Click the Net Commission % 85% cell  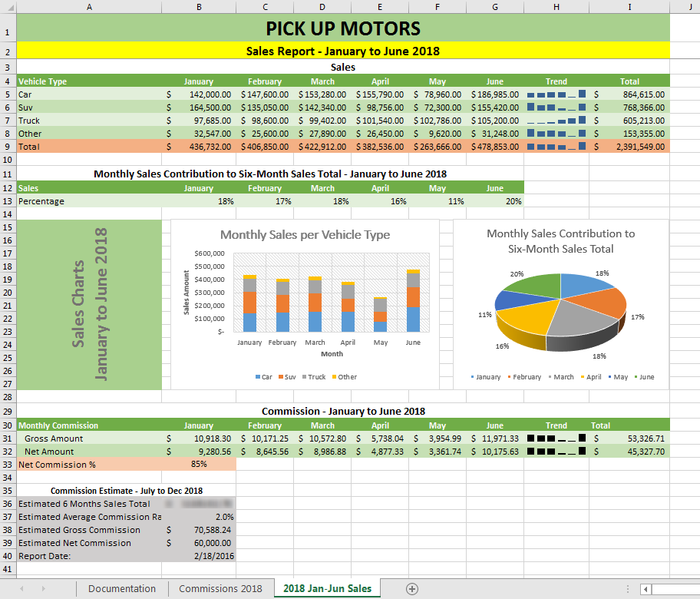click(199, 464)
